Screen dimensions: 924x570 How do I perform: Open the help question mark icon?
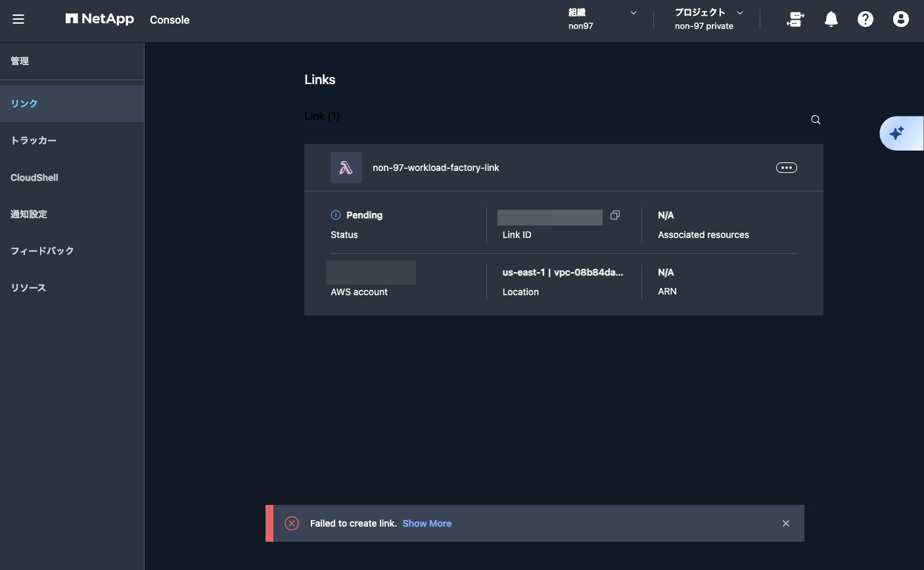tap(866, 19)
